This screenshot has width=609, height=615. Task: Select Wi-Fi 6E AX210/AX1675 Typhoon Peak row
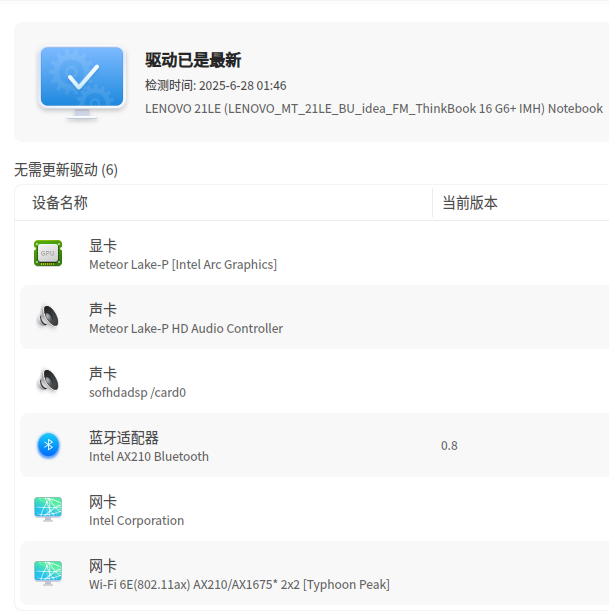(x=314, y=573)
